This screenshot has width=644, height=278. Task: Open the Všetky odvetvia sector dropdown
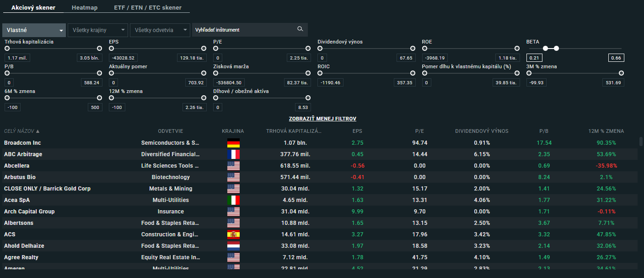click(x=160, y=30)
